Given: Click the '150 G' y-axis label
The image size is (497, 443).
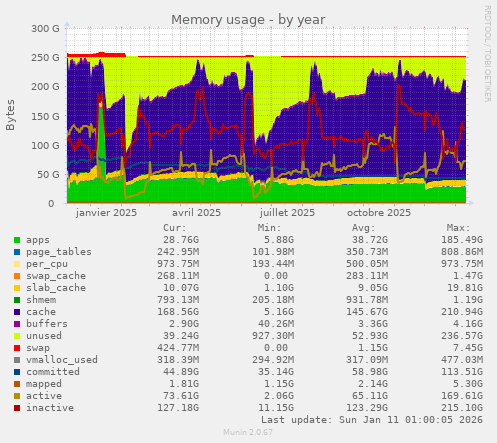Looking at the screenshot, I should click(x=45, y=116).
